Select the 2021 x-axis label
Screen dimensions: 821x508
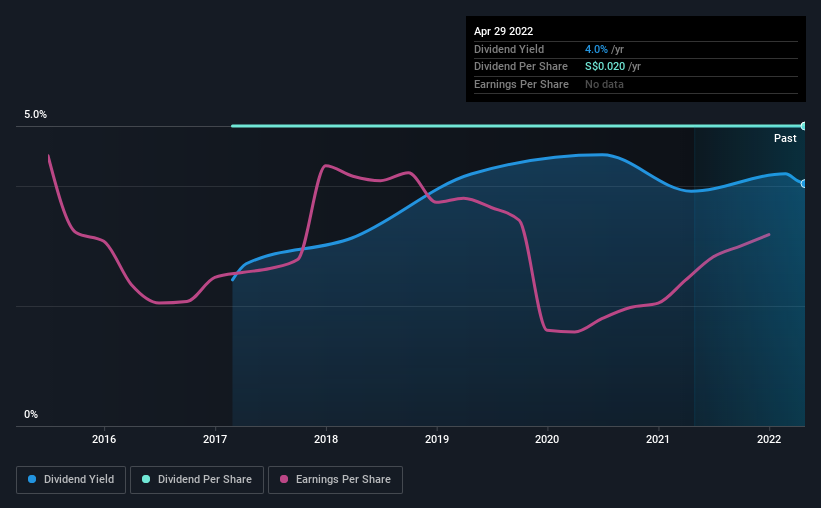tap(658, 439)
